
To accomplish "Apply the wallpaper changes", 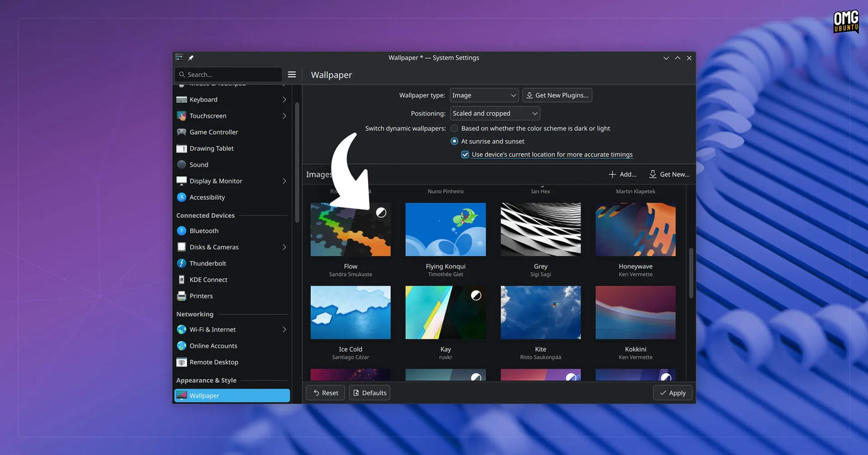I will point(672,393).
